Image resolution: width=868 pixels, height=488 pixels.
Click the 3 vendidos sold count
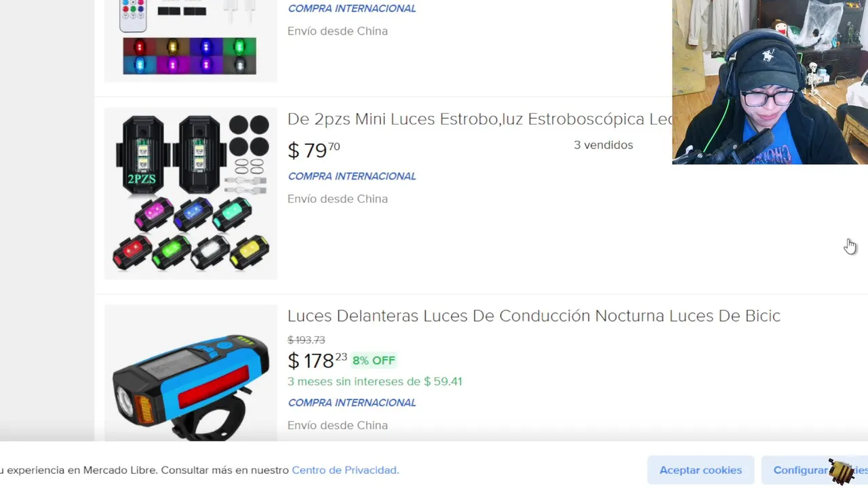click(x=604, y=145)
